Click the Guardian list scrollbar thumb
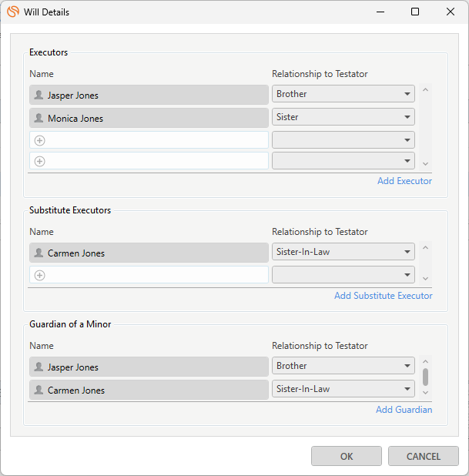This screenshot has width=469, height=476. (x=426, y=377)
